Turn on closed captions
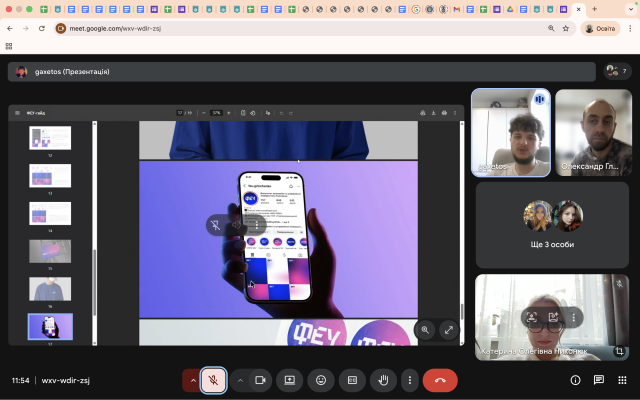 tap(352, 380)
